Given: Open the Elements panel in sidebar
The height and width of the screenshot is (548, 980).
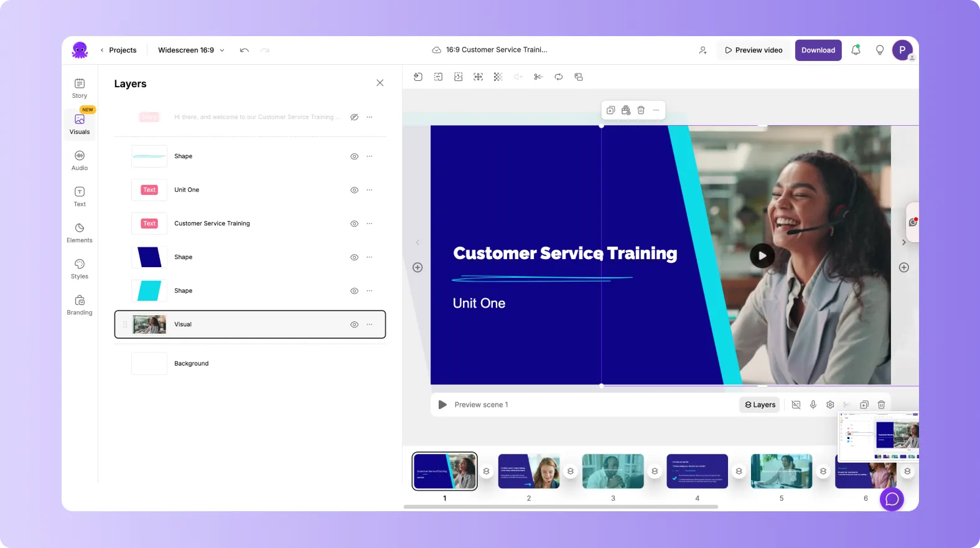Looking at the screenshot, I should 80,232.
